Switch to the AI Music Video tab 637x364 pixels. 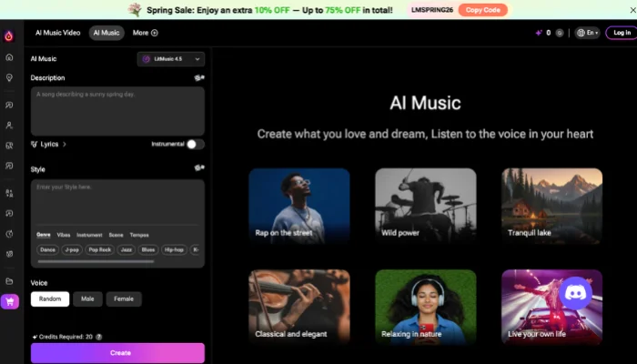[57, 33]
